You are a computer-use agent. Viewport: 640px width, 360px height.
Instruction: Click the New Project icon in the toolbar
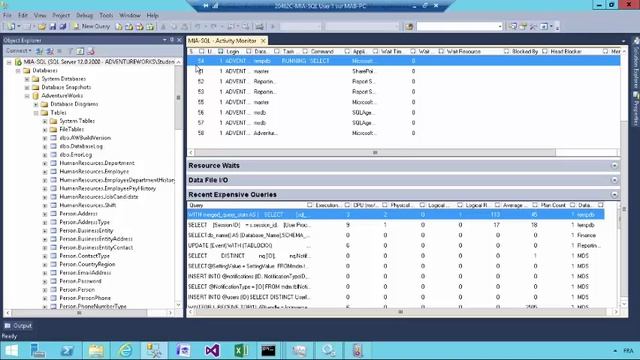pos(11,27)
